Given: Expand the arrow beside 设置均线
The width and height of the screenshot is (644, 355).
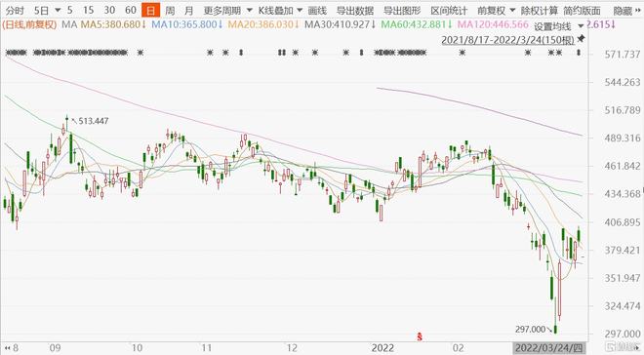Looking at the screenshot, I should point(581,26).
